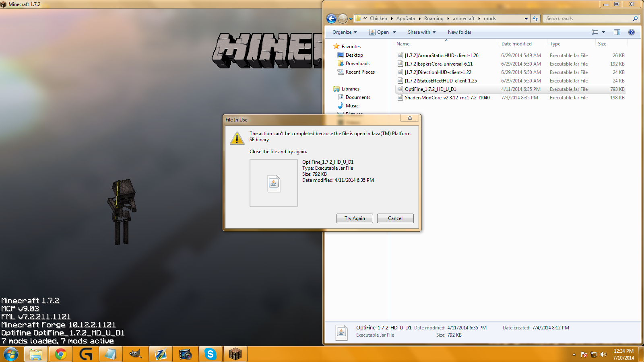Click the ShadersModCore jar file icon
644x362 pixels.
[400, 98]
